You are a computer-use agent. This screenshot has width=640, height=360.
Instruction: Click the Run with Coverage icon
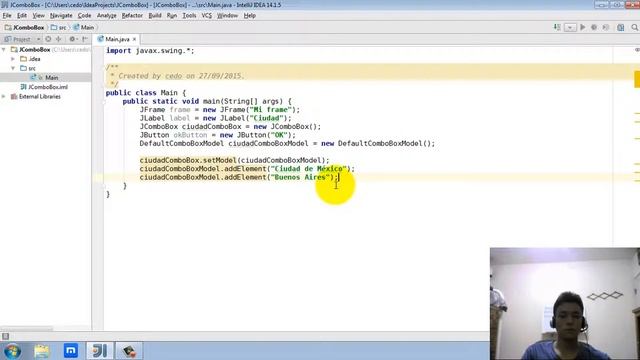point(606,27)
